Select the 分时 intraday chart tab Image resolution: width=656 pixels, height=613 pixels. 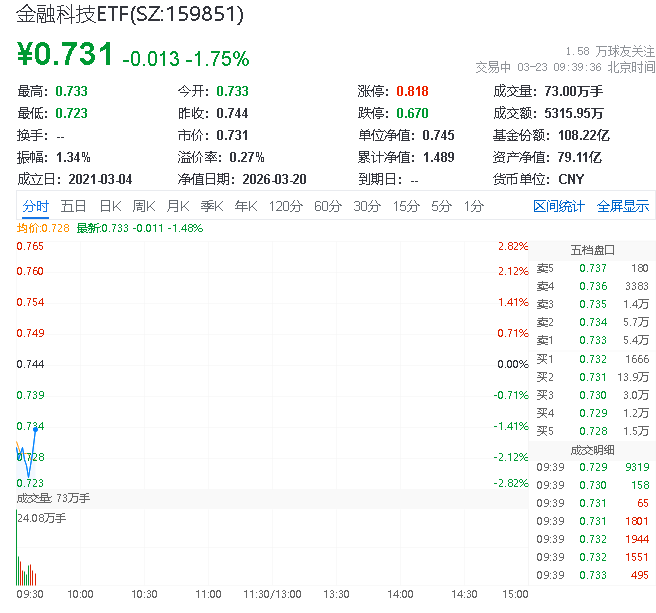[35, 206]
